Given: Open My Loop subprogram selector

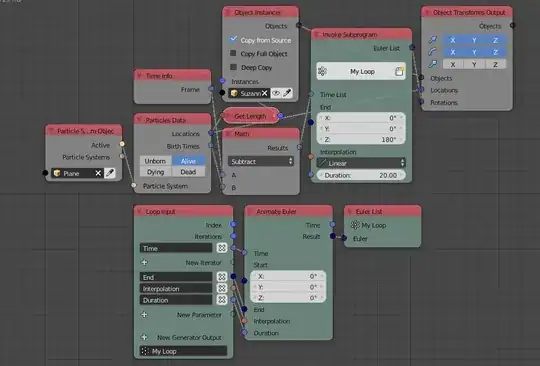Looking at the screenshot, I should 361,72.
